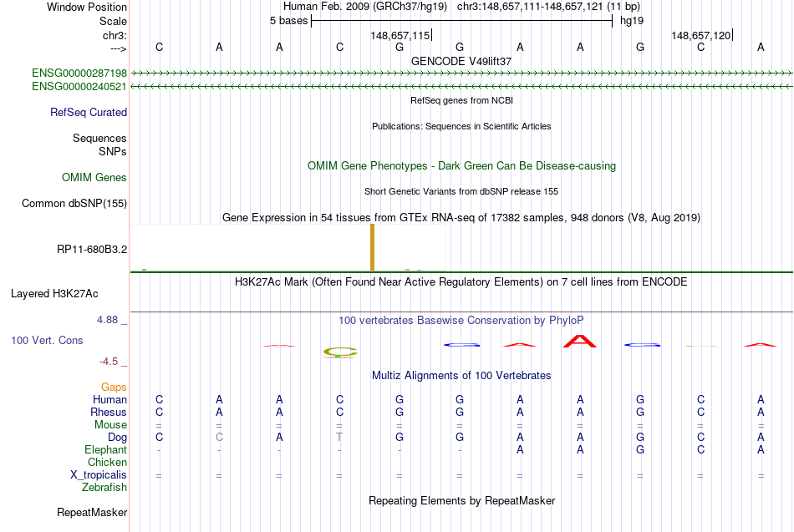Select the 100 Vert. Cons label
Viewport: 794px width, 532px height.
pos(47,340)
